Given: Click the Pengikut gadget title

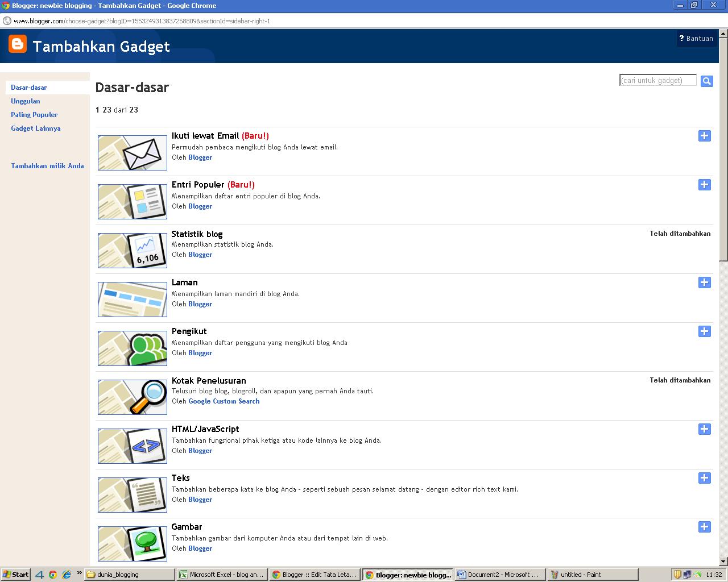Looking at the screenshot, I should point(189,331).
